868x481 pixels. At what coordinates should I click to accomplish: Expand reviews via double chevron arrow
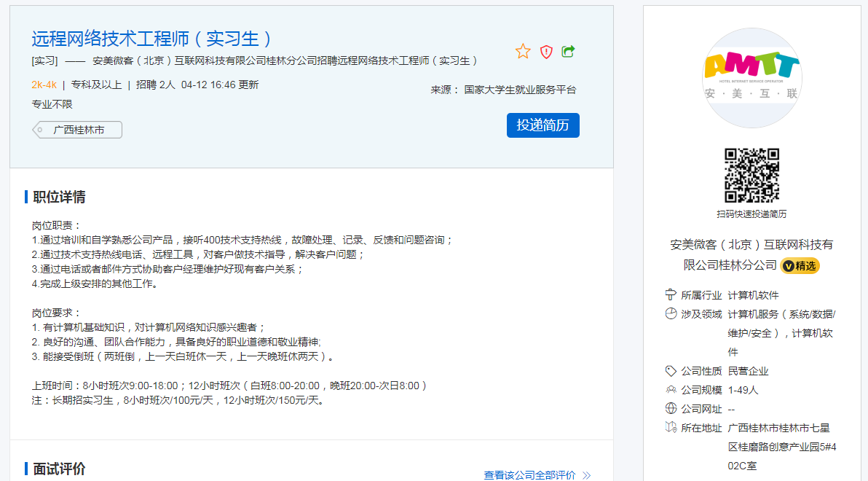point(587,475)
